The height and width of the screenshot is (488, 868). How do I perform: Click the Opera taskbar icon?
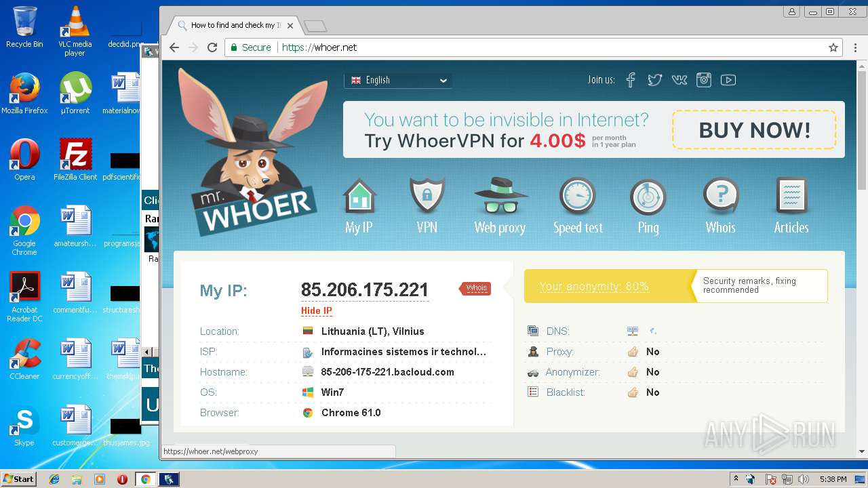(x=123, y=479)
